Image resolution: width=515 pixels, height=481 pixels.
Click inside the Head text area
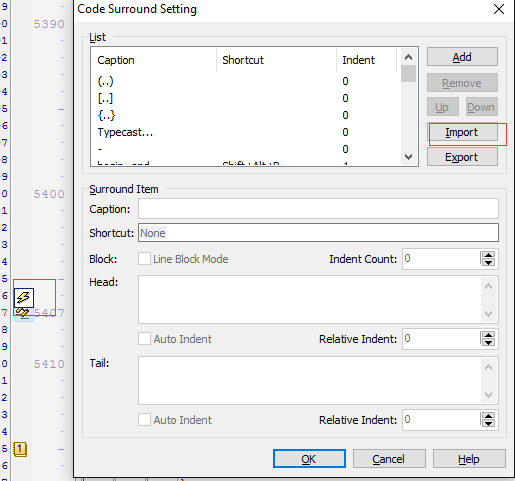(309, 299)
